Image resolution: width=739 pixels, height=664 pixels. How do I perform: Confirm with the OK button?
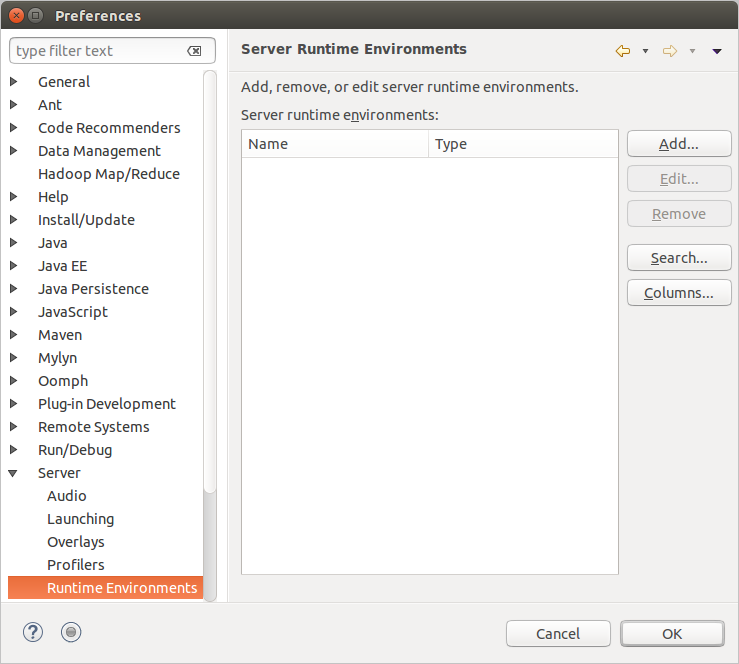(x=672, y=634)
